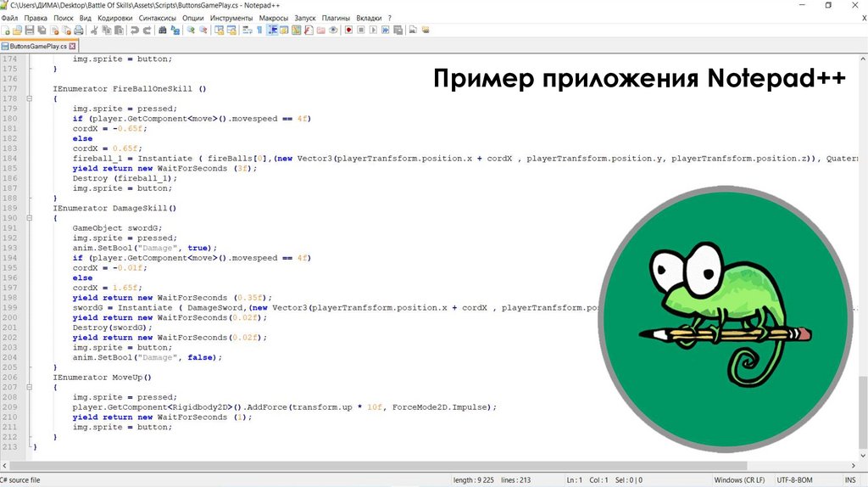
Task: Click the Open file folder icon
Action: click(17, 30)
